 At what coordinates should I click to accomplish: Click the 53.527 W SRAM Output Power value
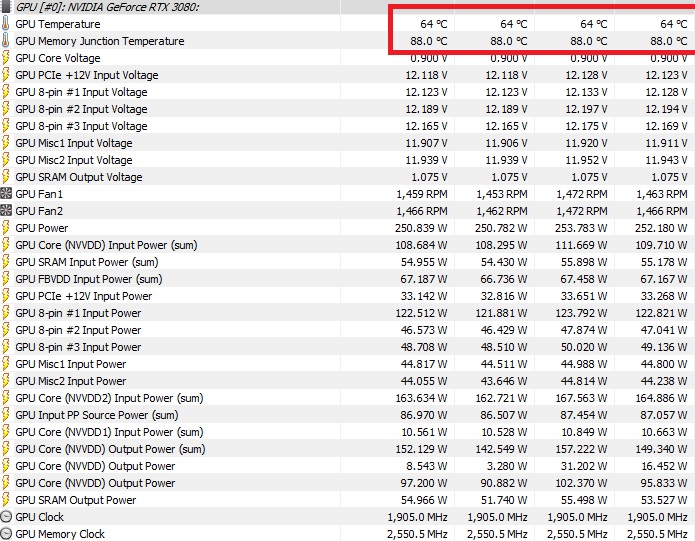[664, 500]
